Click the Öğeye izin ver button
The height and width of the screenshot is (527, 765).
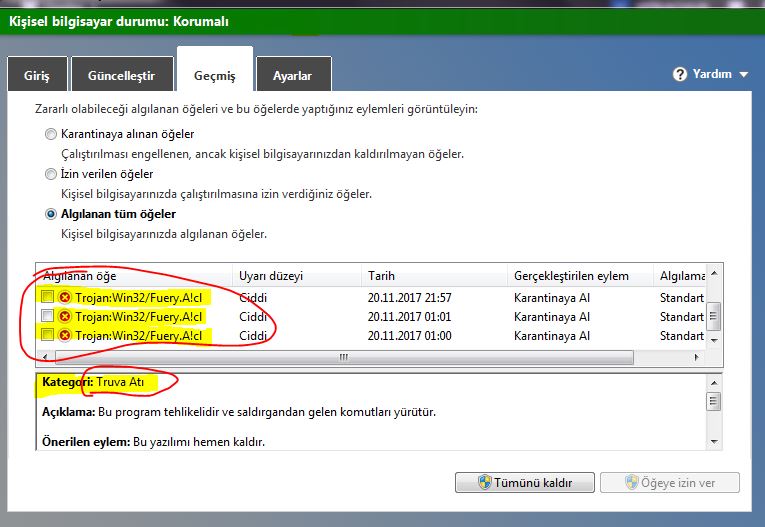pos(670,483)
